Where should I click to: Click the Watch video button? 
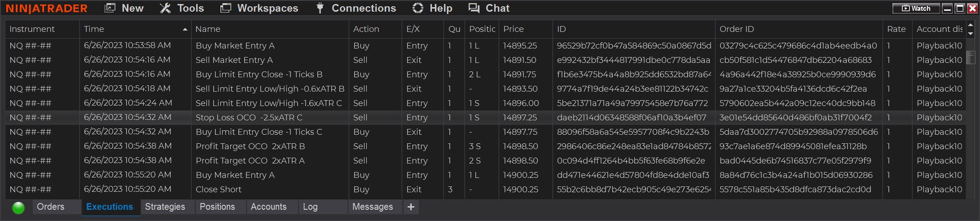coord(916,8)
